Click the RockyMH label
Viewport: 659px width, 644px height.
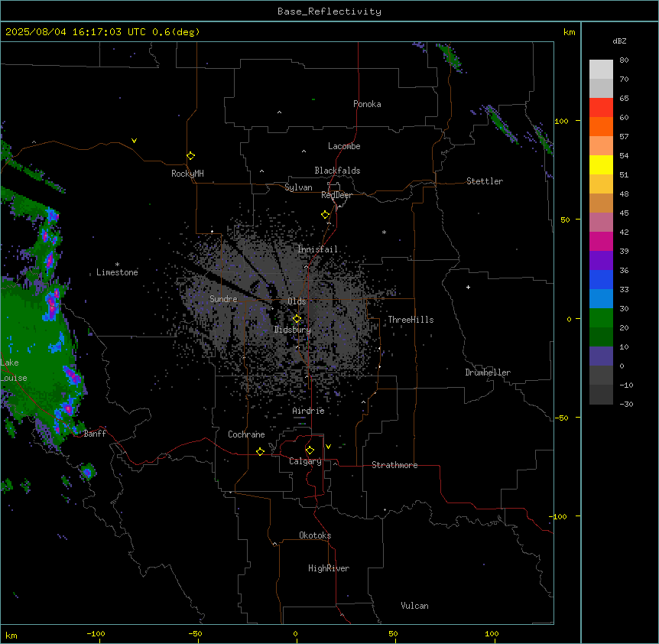point(187,174)
